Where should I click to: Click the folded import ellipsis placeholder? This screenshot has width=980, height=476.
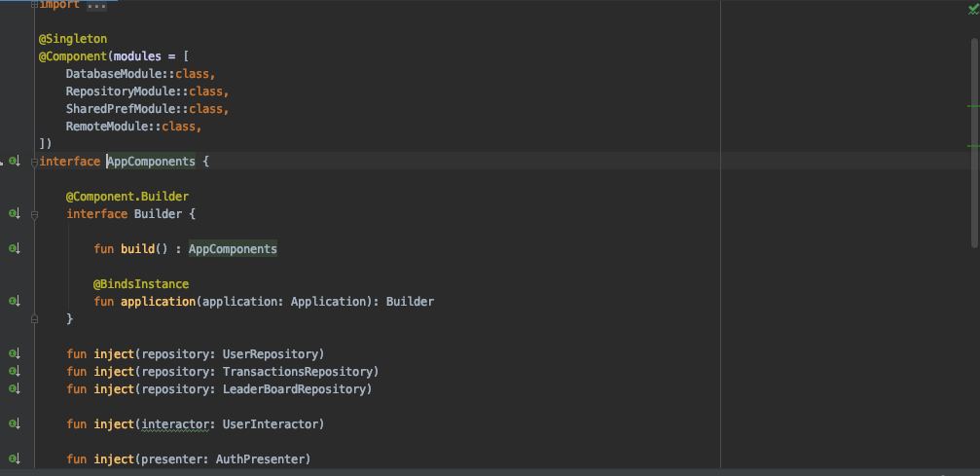coord(96,5)
